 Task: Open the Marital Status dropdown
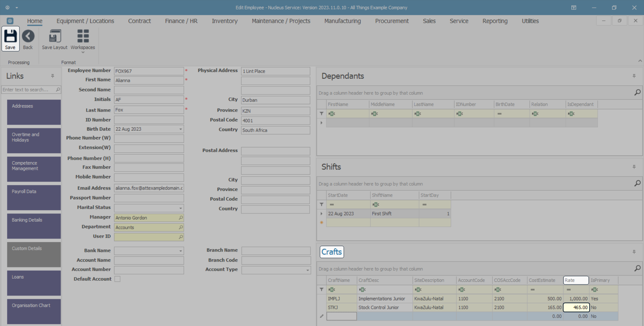[x=180, y=208]
